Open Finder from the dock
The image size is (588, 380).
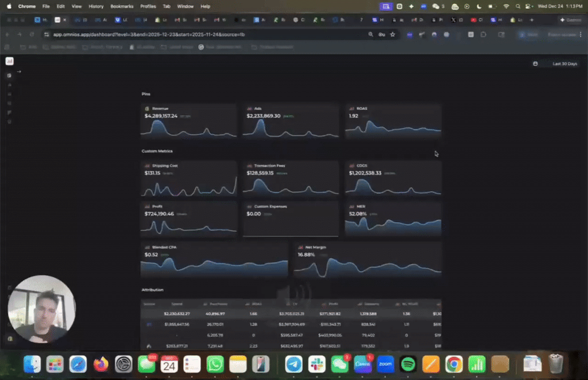[x=32, y=365]
